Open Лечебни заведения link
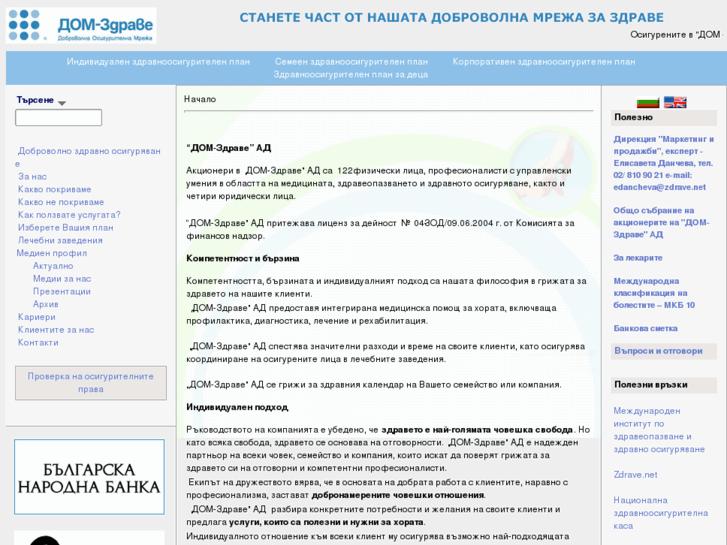 (x=60, y=240)
